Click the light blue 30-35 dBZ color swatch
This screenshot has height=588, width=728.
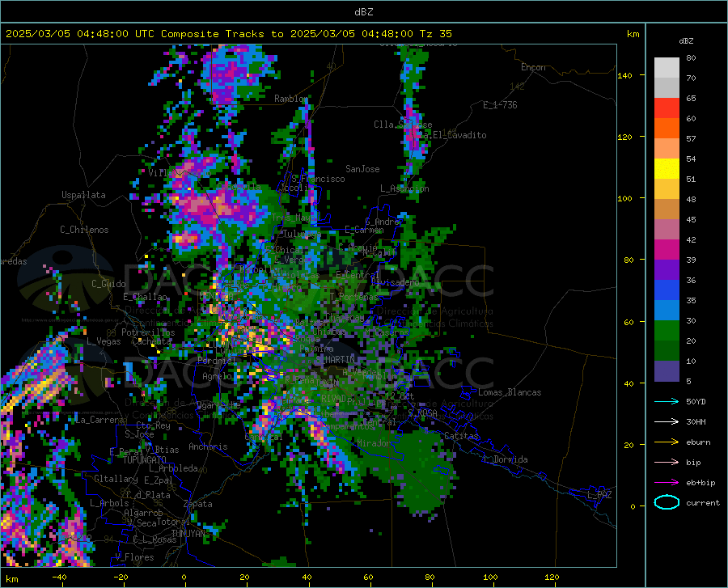(667, 311)
